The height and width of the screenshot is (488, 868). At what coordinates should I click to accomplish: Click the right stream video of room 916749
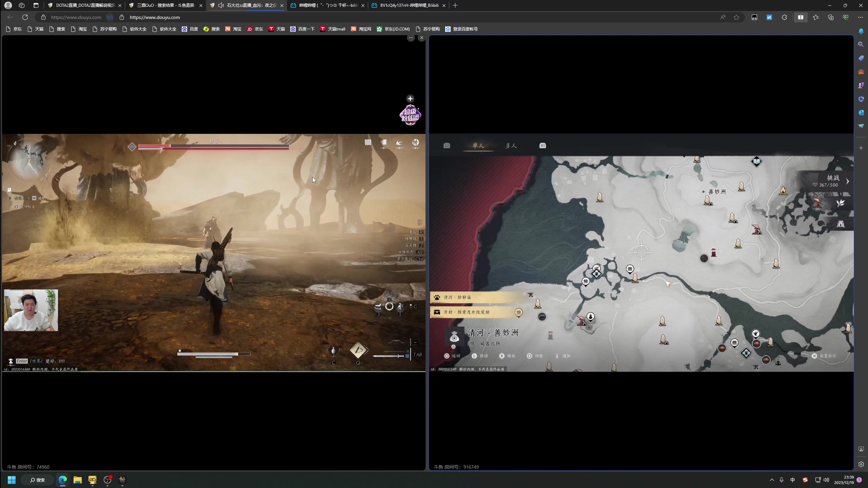tap(642, 252)
